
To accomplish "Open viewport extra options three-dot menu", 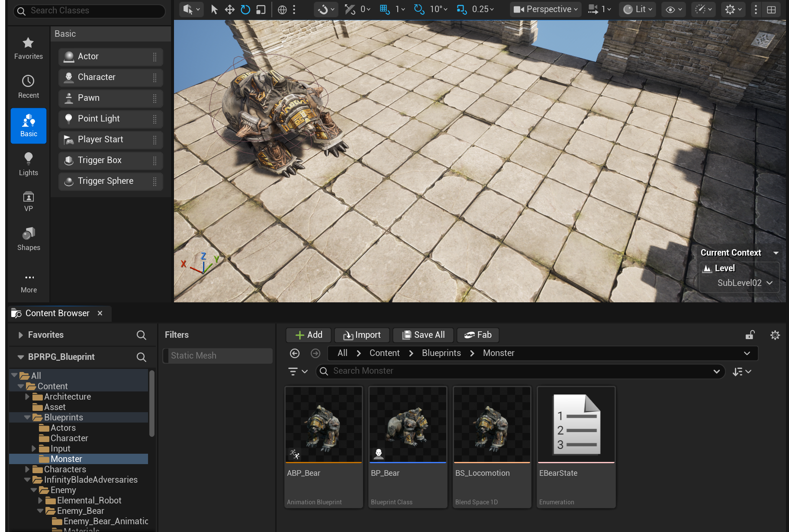I will tap(756, 9).
